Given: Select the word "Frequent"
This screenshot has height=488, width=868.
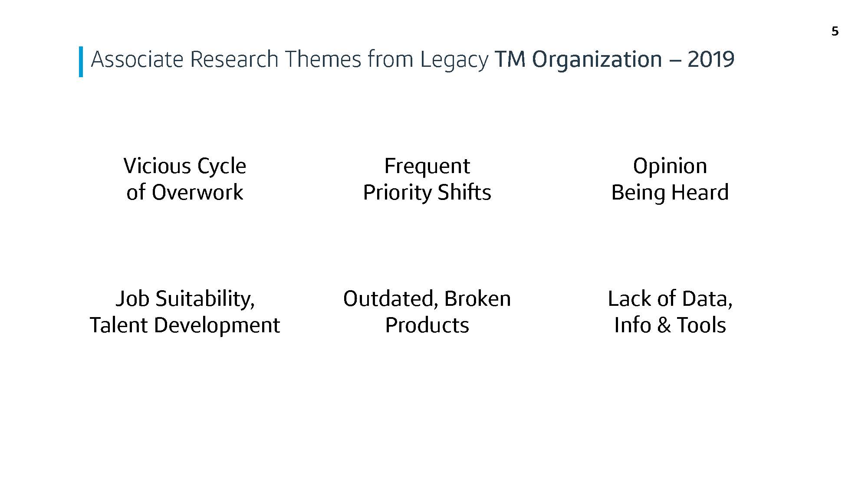Looking at the screenshot, I should pos(427,167).
